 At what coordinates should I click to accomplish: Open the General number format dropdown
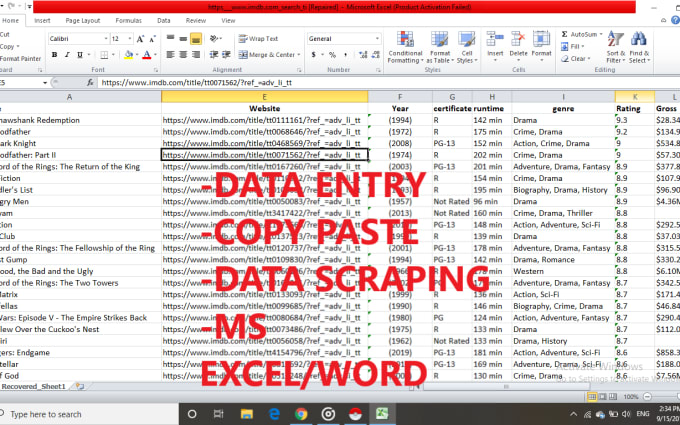tap(377, 39)
